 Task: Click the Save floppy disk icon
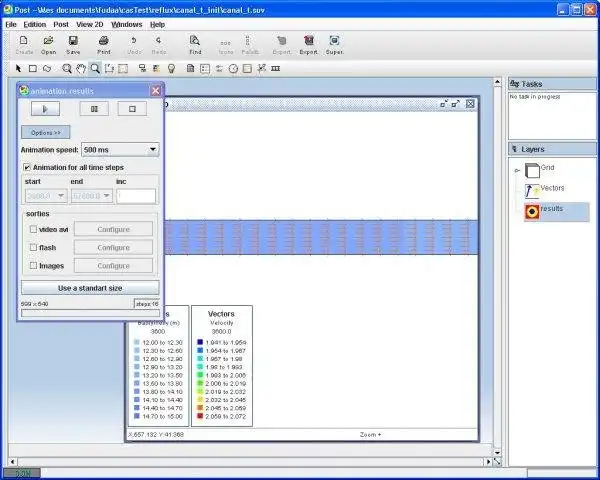[x=73, y=41]
